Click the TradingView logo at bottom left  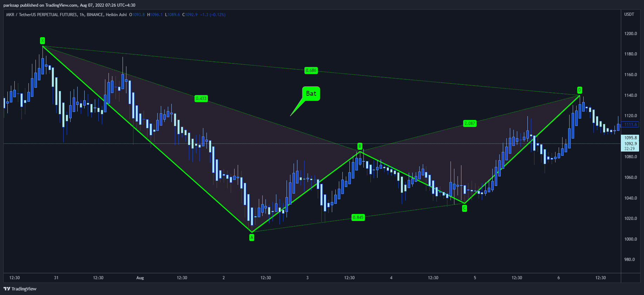click(x=20, y=289)
